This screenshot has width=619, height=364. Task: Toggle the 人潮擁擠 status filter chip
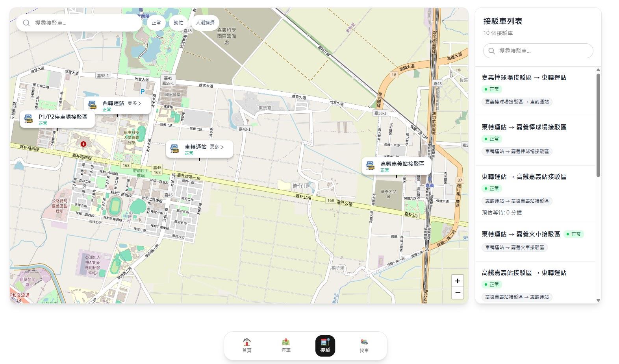[x=205, y=23]
